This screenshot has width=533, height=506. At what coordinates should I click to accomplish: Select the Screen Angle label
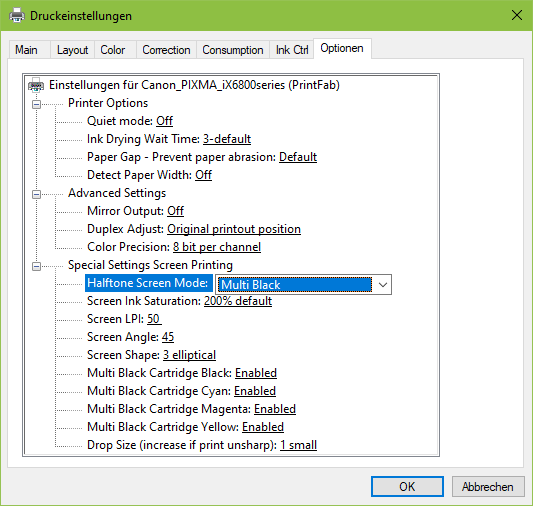pyautogui.click(x=123, y=337)
